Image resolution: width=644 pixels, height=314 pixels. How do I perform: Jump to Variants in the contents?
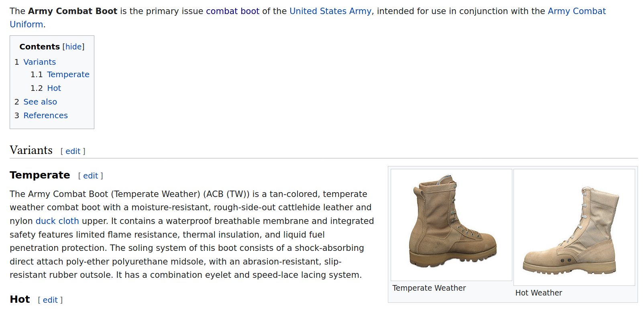39,62
